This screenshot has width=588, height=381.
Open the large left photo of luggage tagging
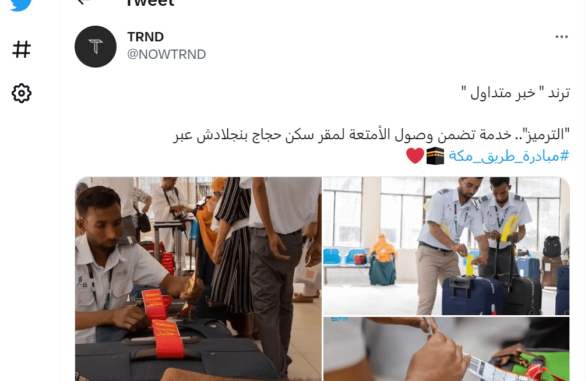click(x=198, y=279)
